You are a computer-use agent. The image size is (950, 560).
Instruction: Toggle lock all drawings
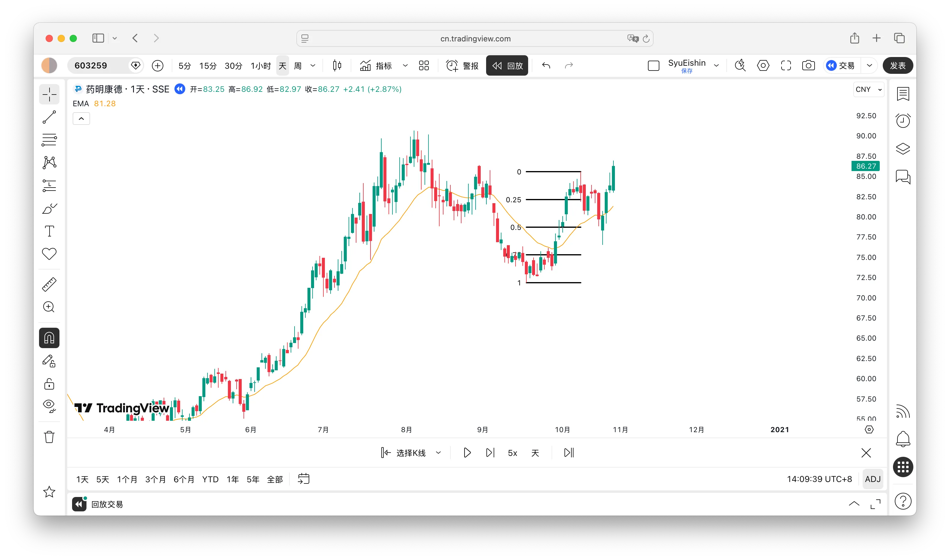tap(50, 384)
